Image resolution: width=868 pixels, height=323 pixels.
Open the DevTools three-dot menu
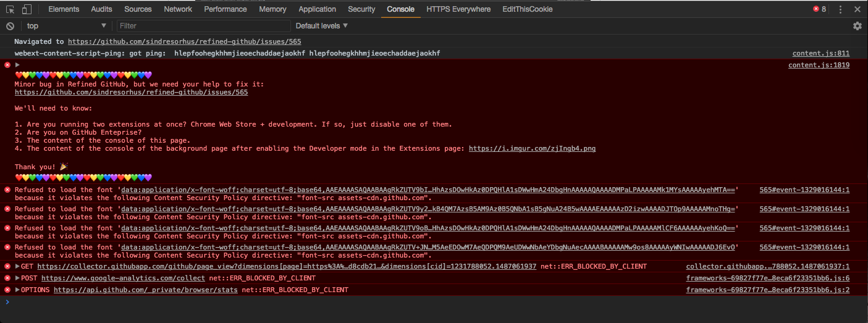tap(840, 9)
